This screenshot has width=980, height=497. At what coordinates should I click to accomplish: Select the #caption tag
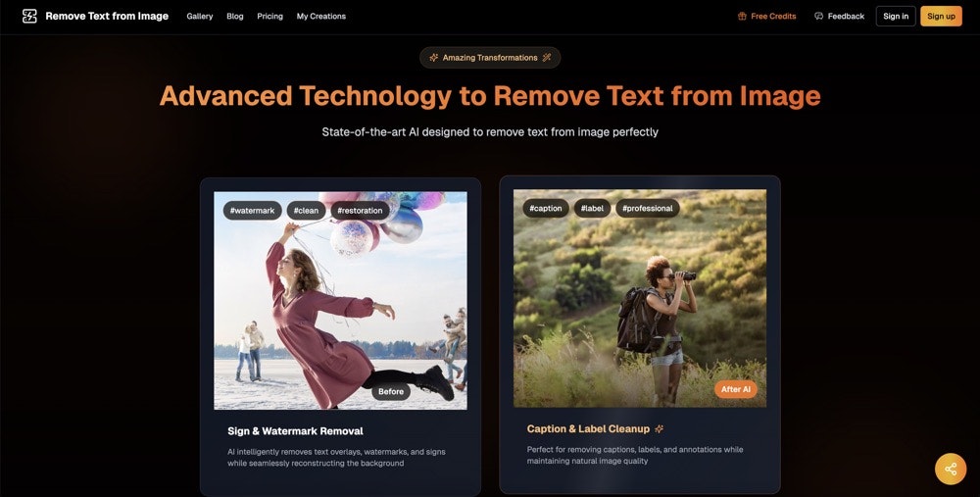tap(546, 208)
